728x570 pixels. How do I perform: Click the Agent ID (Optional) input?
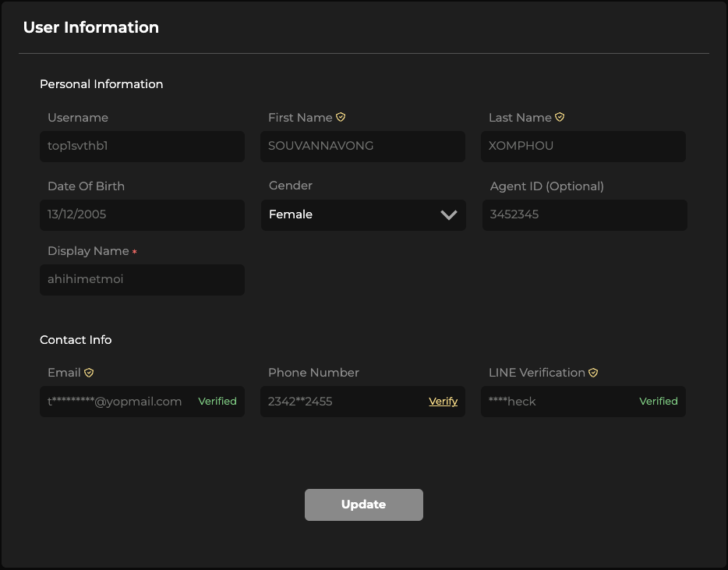585,214
